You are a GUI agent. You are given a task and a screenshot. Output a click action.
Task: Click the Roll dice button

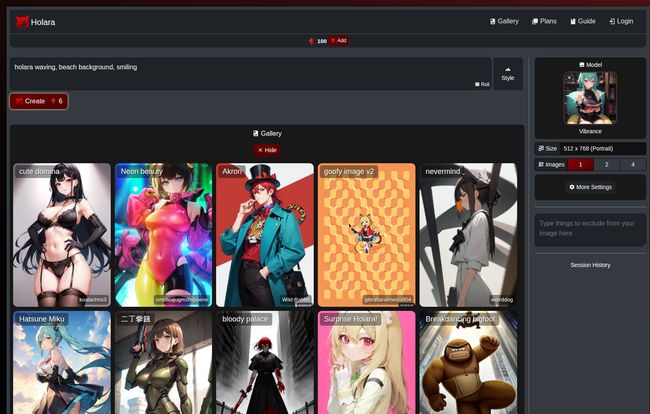(482, 84)
